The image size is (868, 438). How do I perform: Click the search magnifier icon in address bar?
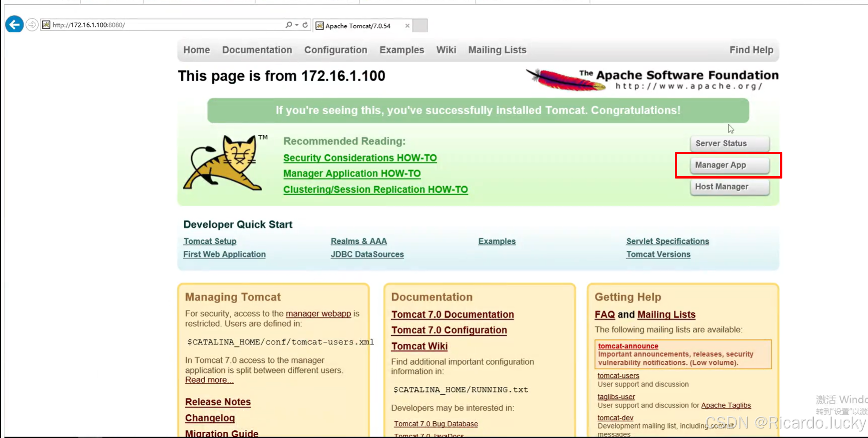(x=288, y=25)
